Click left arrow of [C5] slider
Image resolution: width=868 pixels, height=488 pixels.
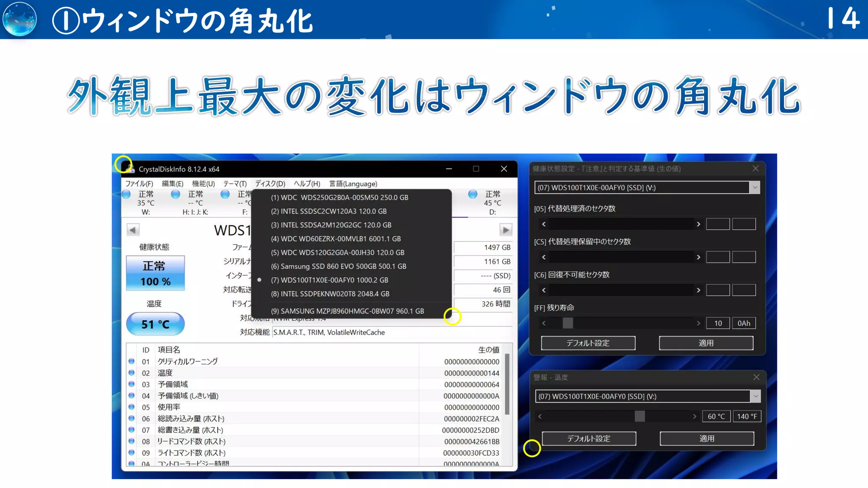pyautogui.click(x=544, y=257)
